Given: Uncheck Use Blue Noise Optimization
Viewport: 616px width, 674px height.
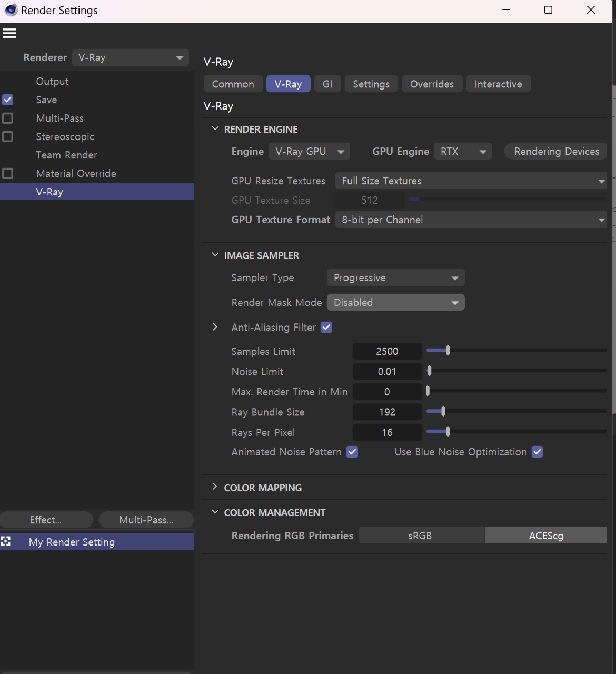Looking at the screenshot, I should [537, 452].
